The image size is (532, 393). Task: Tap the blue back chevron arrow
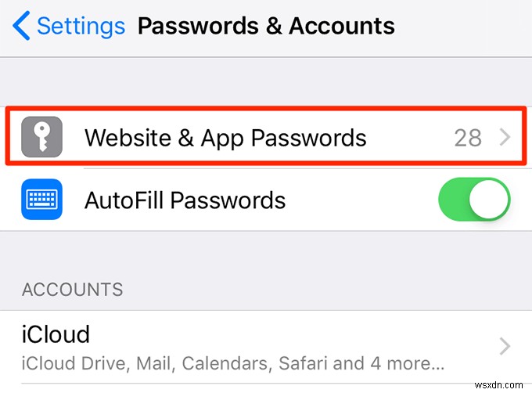(x=21, y=26)
